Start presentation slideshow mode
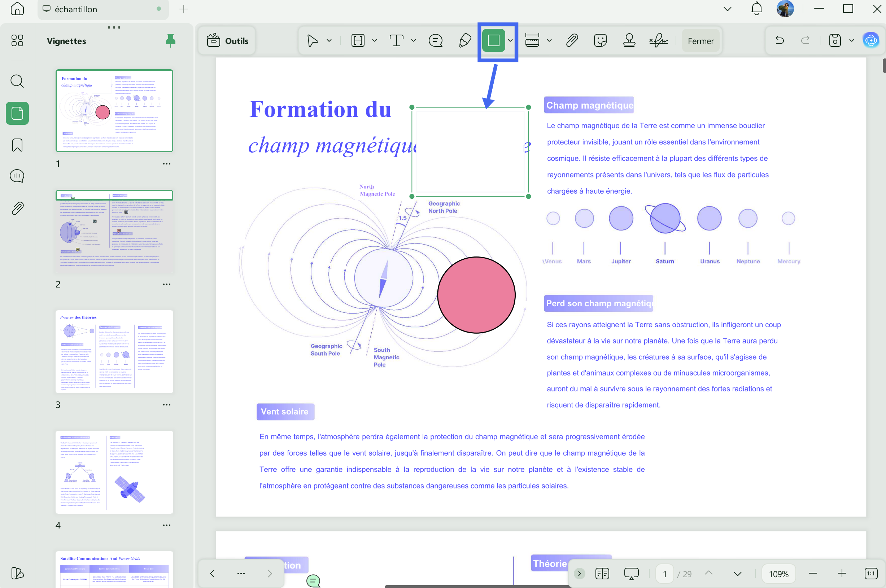Screen dimensions: 886x588 pyautogui.click(x=631, y=573)
